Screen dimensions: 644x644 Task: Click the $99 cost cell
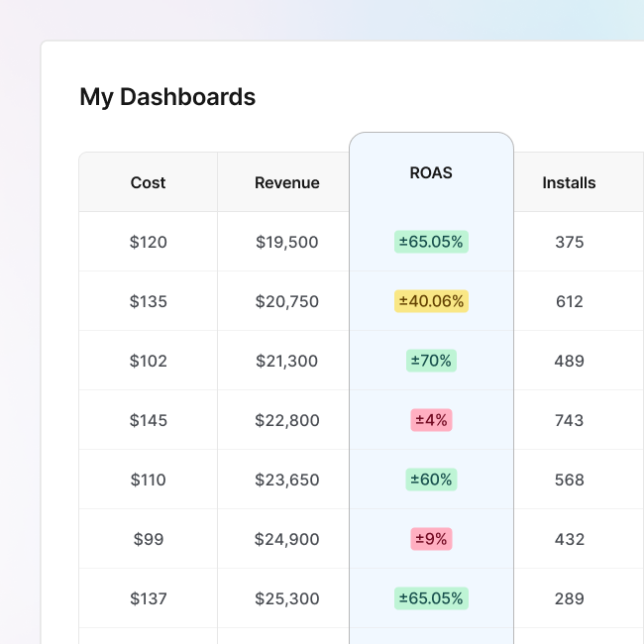pyautogui.click(x=148, y=539)
